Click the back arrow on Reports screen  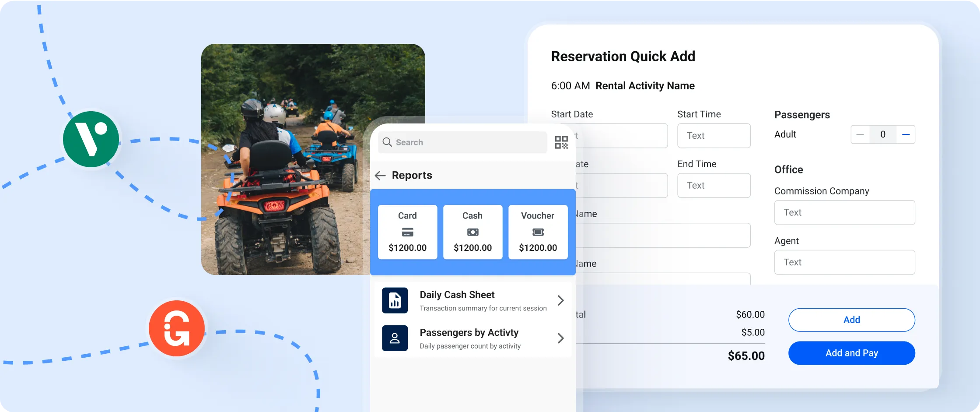click(x=380, y=175)
